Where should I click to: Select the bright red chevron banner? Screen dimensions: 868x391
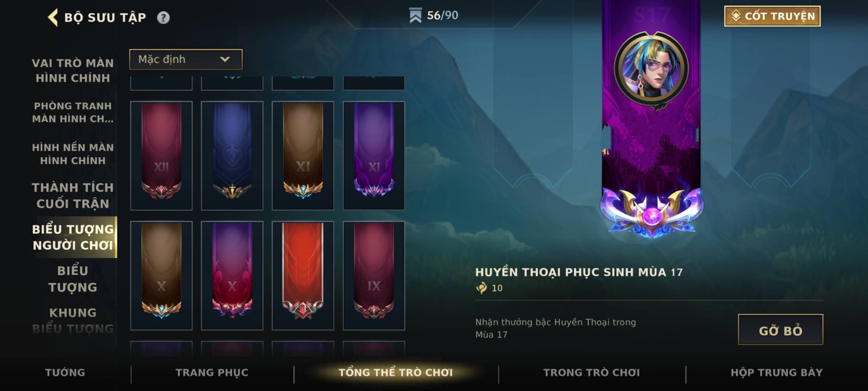click(x=303, y=276)
